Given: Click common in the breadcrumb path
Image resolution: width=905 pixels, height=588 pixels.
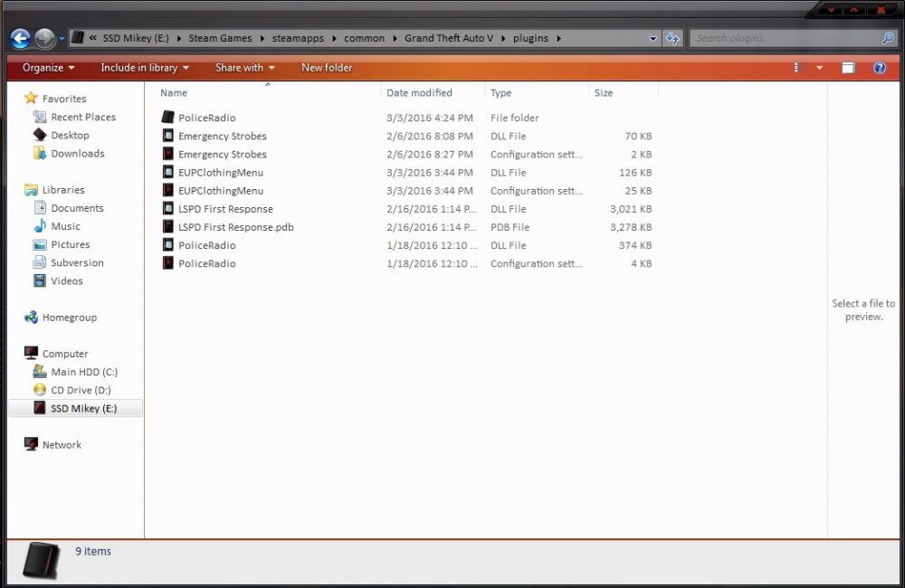Looking at the screenshot, I should 364,38.
